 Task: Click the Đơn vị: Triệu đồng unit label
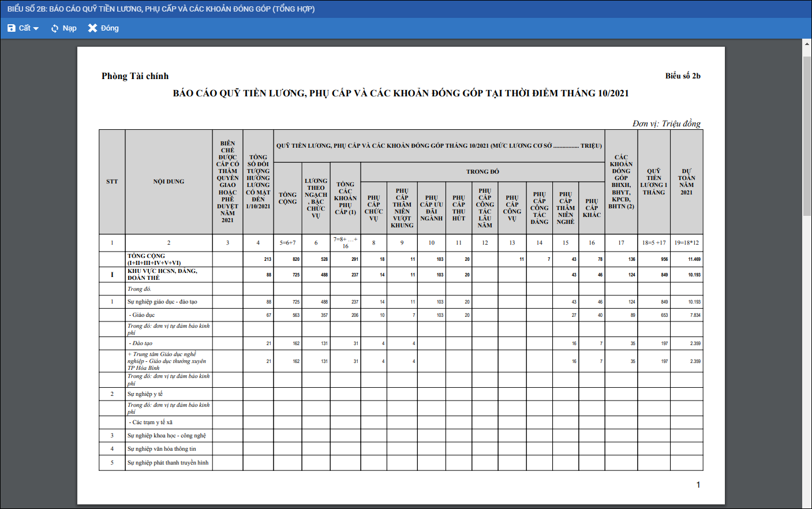(x=666, y=123)
